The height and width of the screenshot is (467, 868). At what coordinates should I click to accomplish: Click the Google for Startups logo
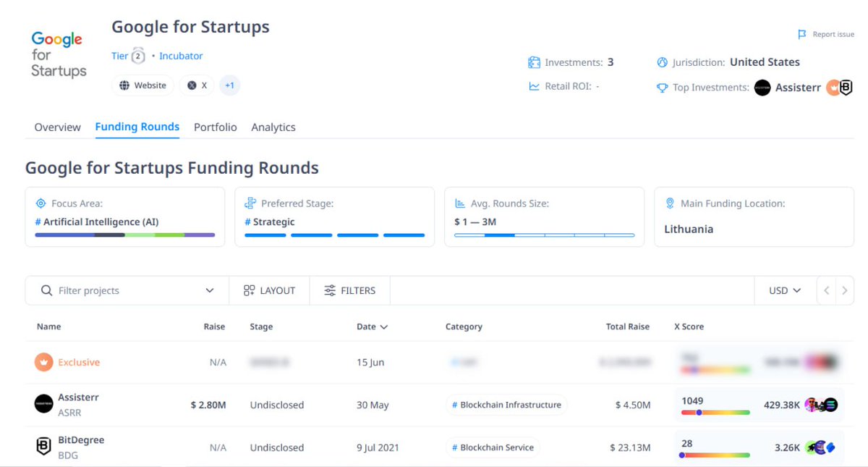point(59,54)
